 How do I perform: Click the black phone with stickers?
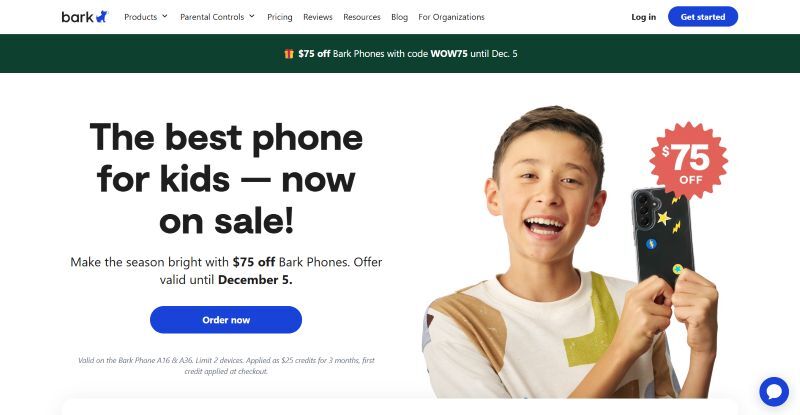point(662,237)
